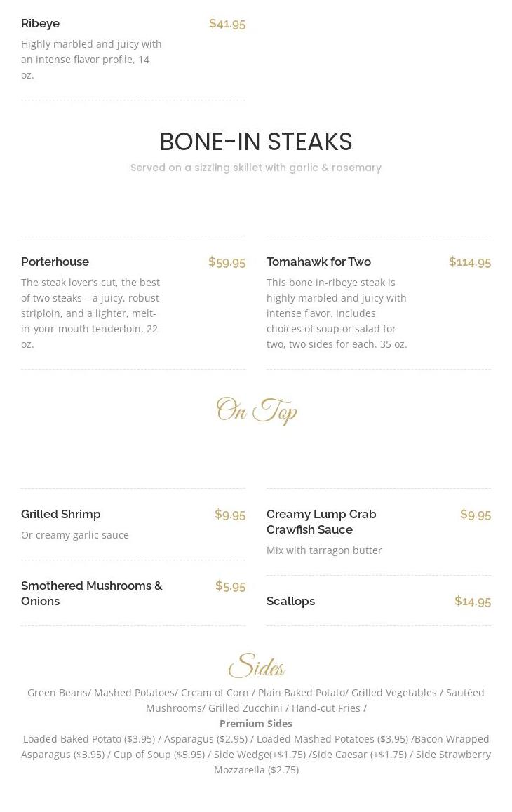Select the Tomahawk for Two title

tap(318, 262)
